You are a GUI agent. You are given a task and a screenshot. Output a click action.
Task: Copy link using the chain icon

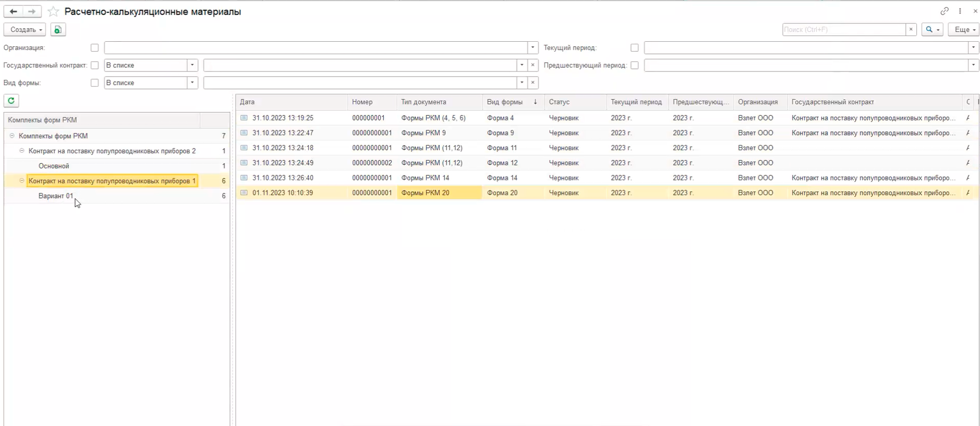coord(944,11)
